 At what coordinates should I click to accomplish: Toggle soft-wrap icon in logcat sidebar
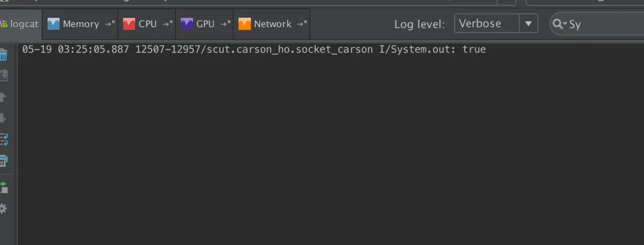click(3, 139)
